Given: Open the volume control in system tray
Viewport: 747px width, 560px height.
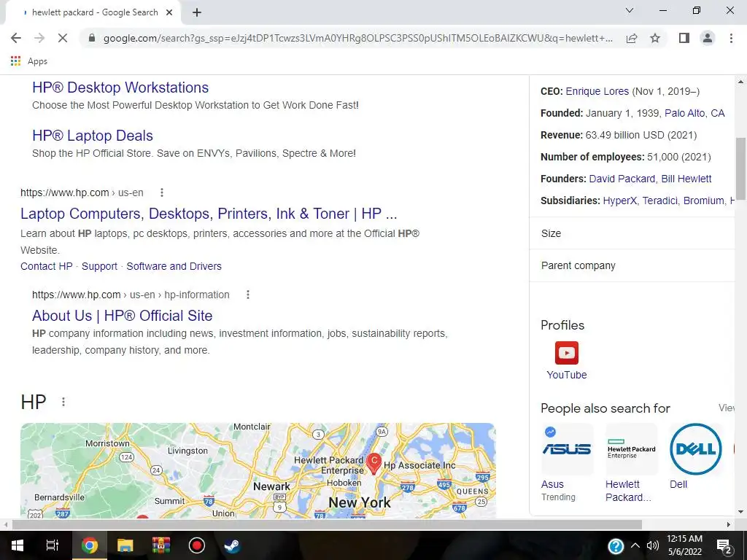Looking at the screenshot, I should click(x=653, y=545).
